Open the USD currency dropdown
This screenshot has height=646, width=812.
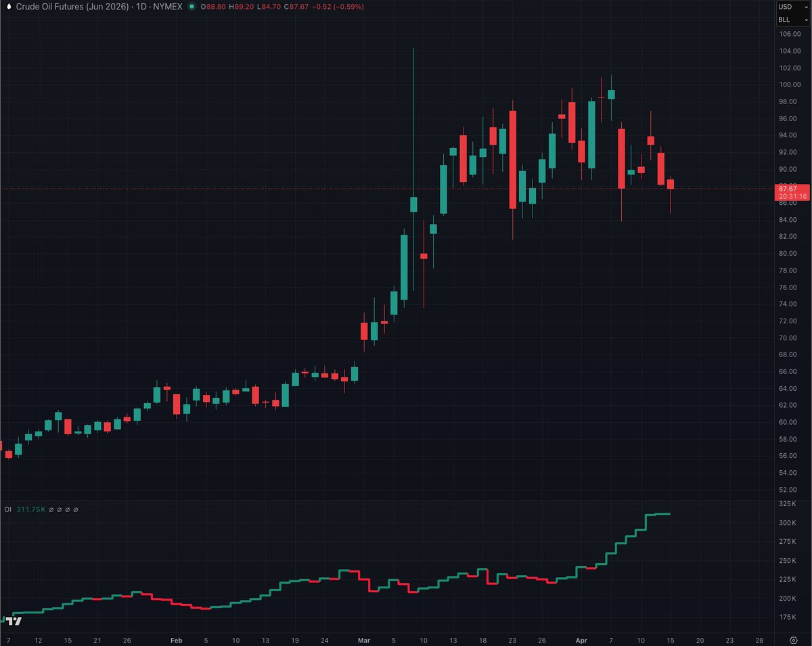tap(793, 7)
